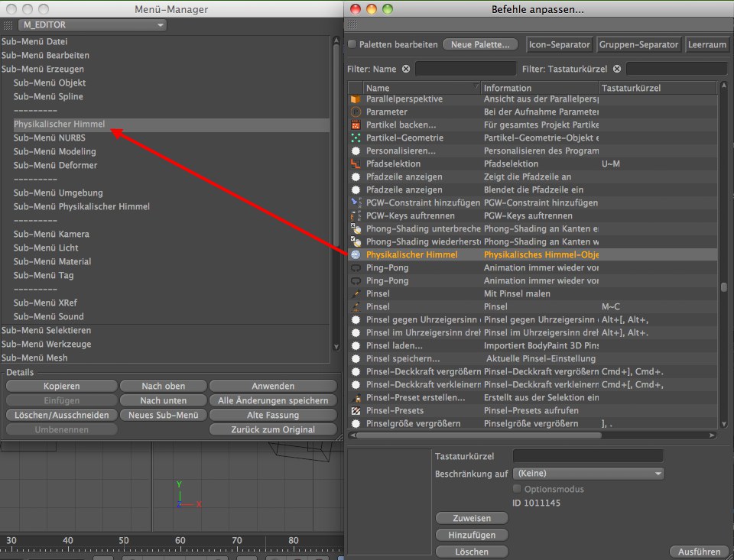Click the Physikalischer Himmel command icon
The image size is (734, 560).
356,254
